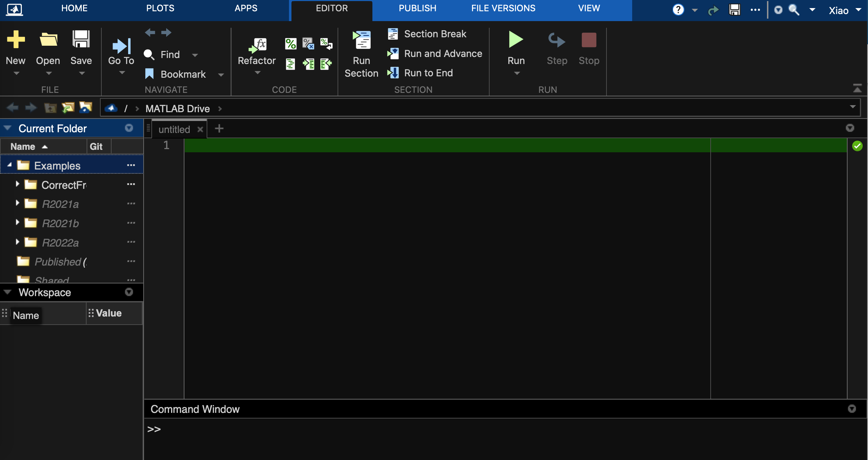Click the Smart indent icon

[x=291, y=64]
